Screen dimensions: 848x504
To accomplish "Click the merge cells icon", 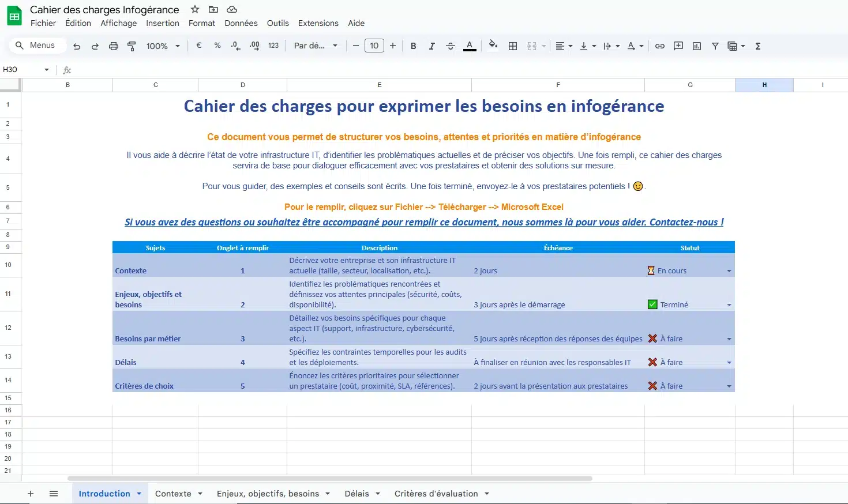I will click(x=532, y=46).
